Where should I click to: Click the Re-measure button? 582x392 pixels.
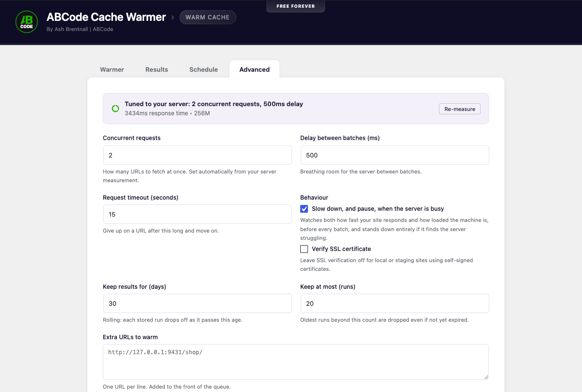(460, 109)
